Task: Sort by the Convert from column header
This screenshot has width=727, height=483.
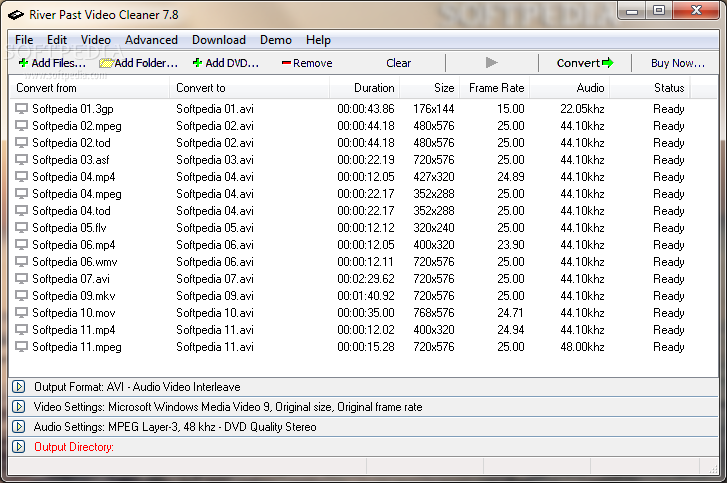Action: pos(89,88)
